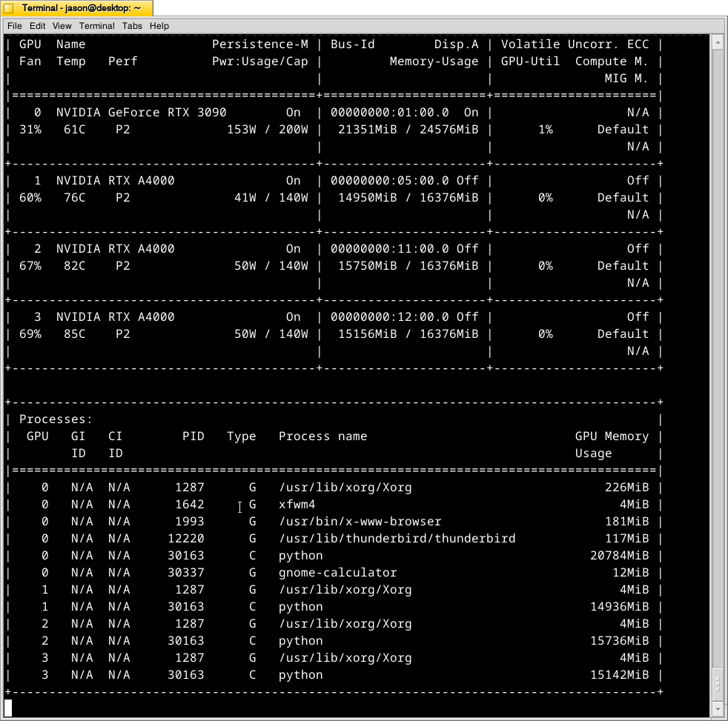Image resolution: width=728 pixels, height=721 pixels.
Task: Click the python process with PID 30163
Action: click(x=301, y=555)
